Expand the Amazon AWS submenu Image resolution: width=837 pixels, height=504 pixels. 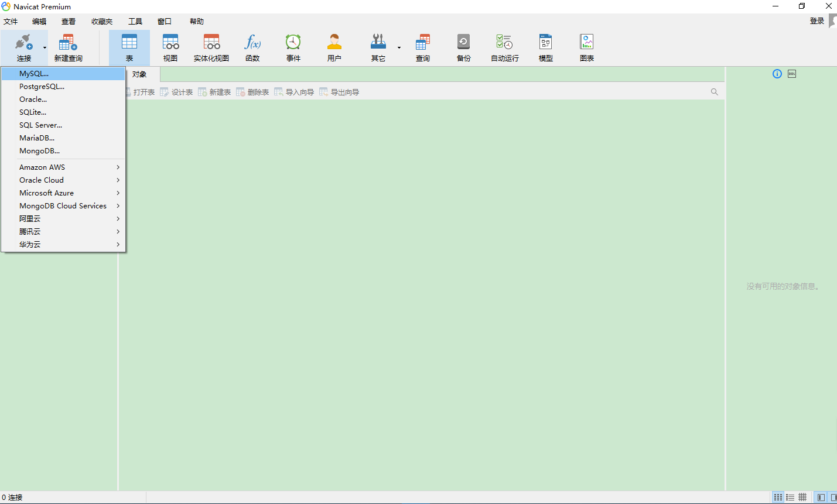(x=63, y=167)
